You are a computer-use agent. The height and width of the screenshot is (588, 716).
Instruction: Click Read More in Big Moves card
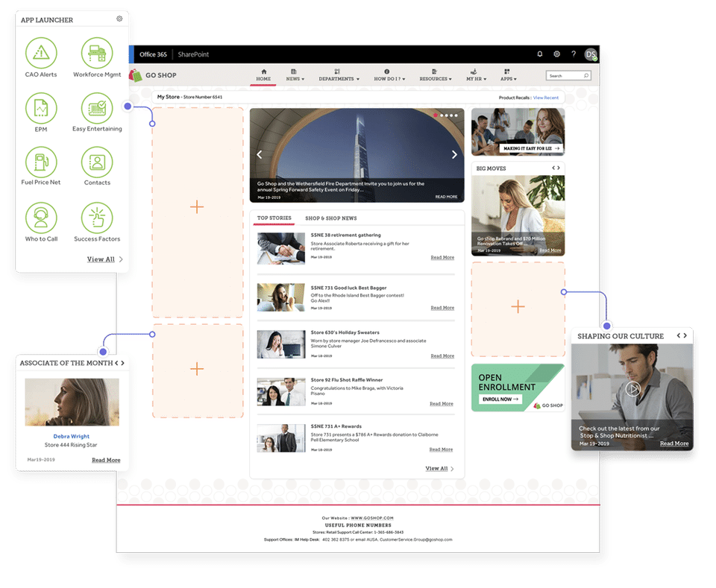tap(550, 250)
